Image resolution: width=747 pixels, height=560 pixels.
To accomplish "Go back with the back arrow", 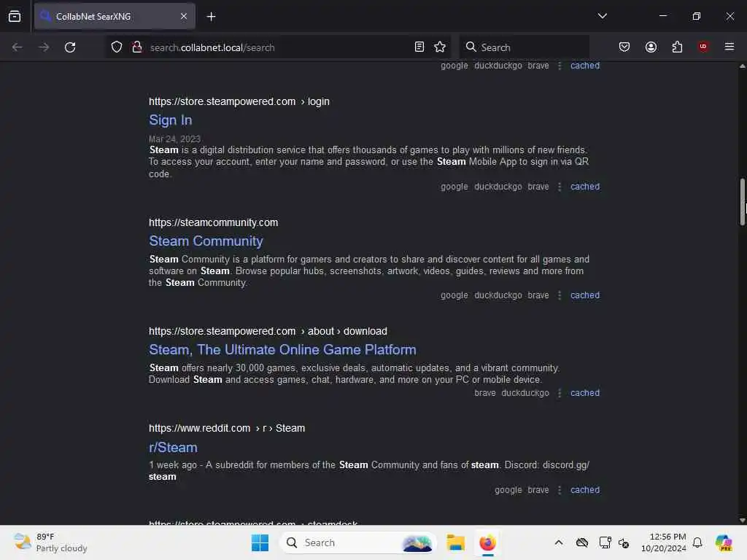I will click(x=18, y=47).
